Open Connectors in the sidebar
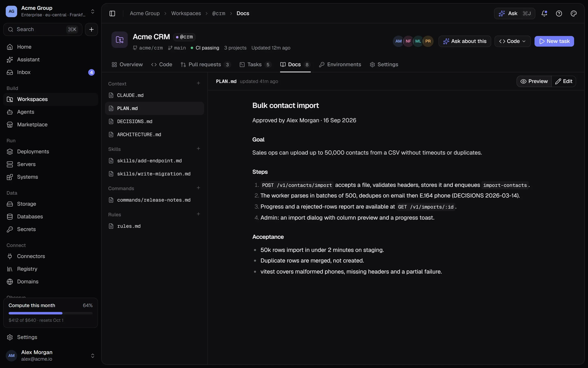 [x=51, y=256]
